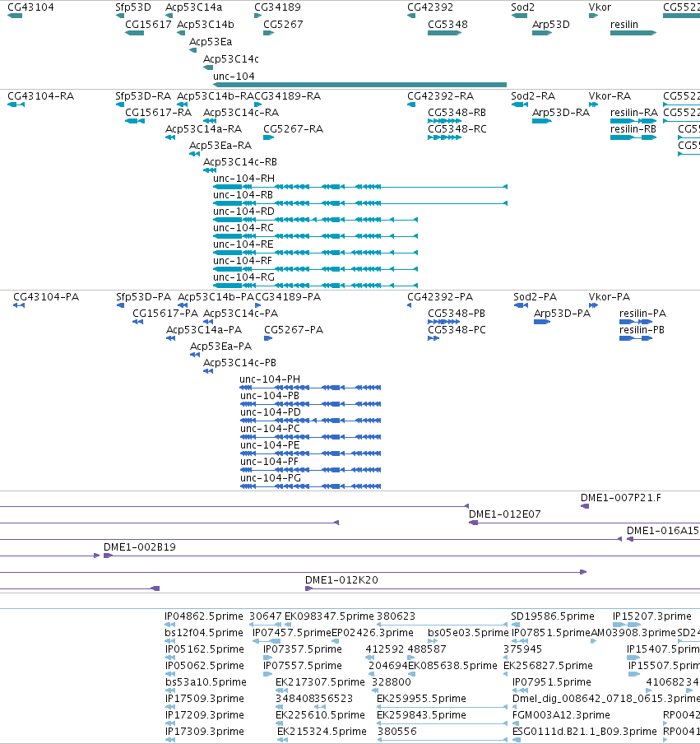The image size is (700, 744).
Task: Click the Sfp53D-PA protein label
Action: (144, 297)
